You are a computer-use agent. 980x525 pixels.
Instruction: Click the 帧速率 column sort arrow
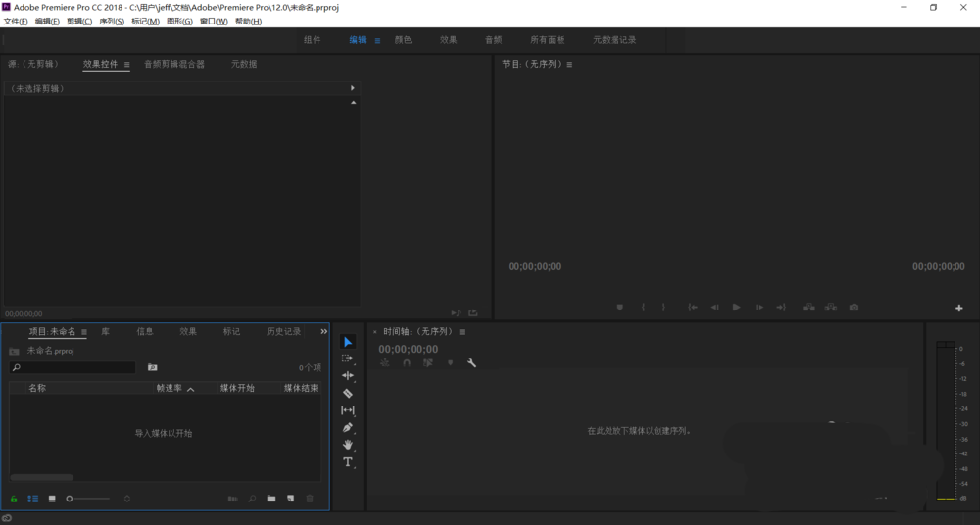[x=191, y=389]
